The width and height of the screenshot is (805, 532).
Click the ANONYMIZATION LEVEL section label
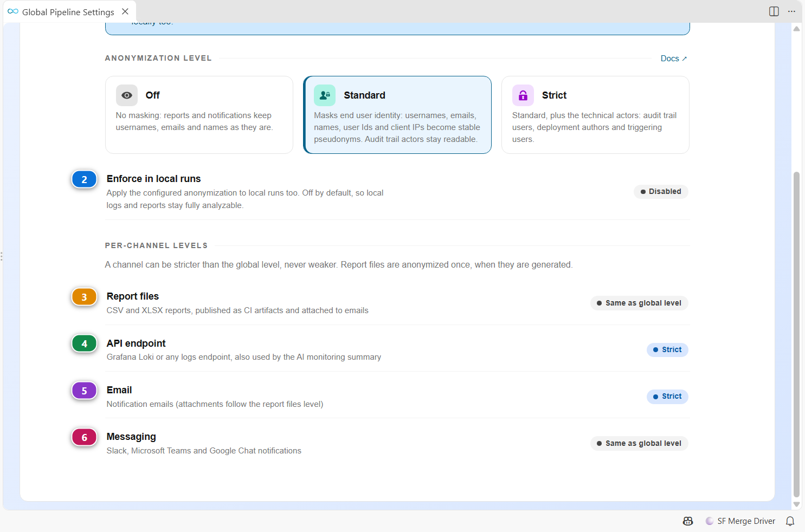pyautogui.click(x=158, y=58)
